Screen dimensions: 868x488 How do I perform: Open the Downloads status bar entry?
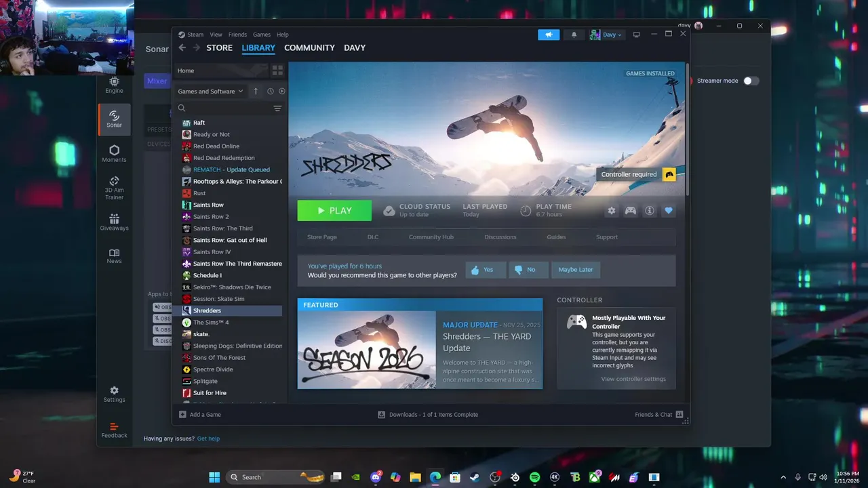428,415
